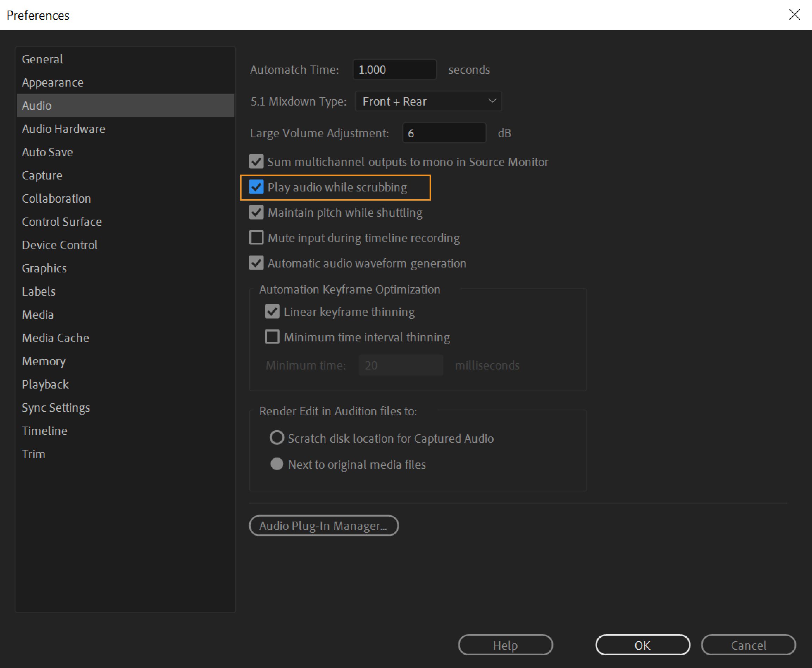Select Scratch disk location for Captured Audio
This screenshot has height=668, width=812.
(277, 438)
